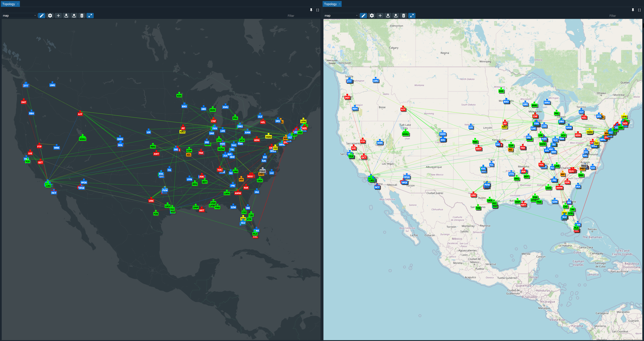The image size is (644, 341).
Task: Select FZB node on right street map
Action: pyautogui.click(x=478, y=208)
